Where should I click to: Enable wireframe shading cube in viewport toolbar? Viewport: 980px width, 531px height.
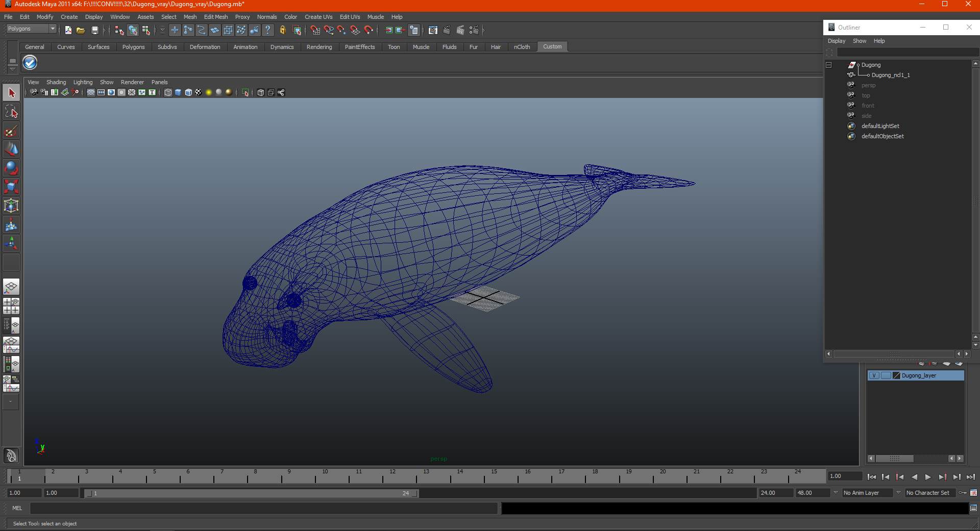pos(168,92)
